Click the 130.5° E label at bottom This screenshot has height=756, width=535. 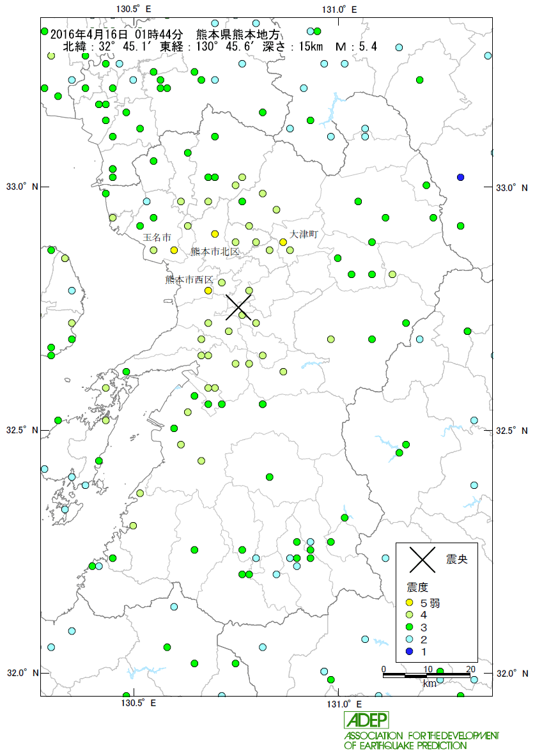pos(139,703)
